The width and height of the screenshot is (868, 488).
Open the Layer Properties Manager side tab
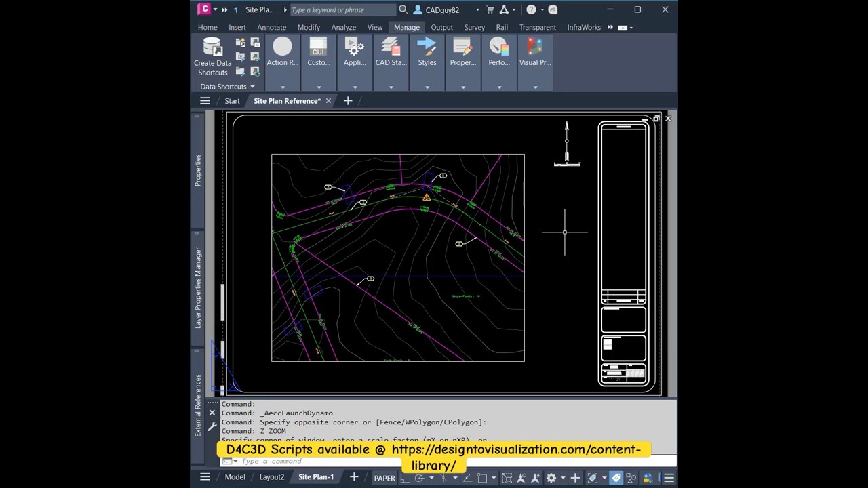198,287
